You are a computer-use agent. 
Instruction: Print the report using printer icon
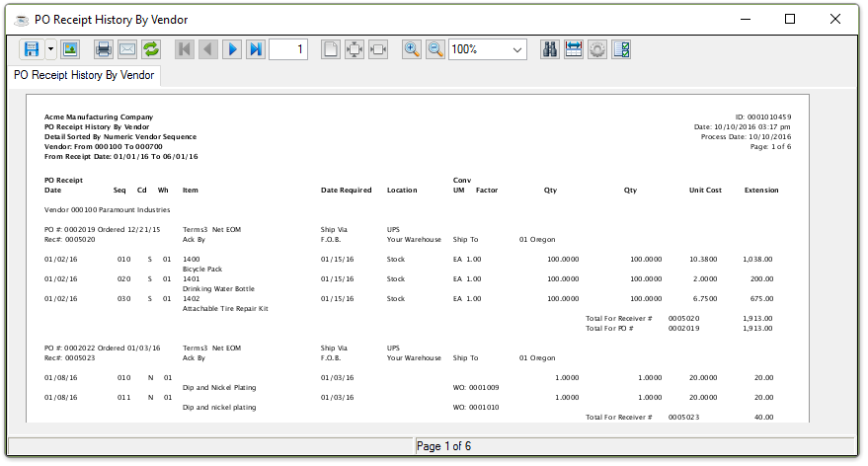coord(103,49)
